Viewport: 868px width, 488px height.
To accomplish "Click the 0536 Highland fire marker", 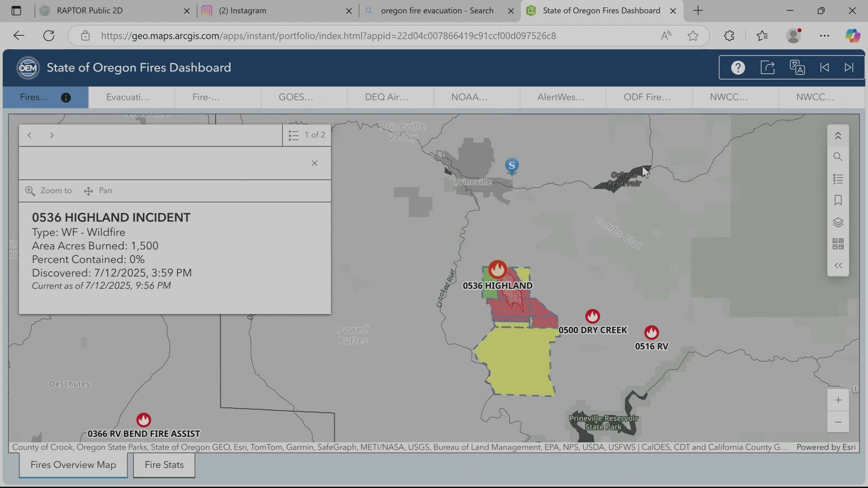I will [497, 269].
